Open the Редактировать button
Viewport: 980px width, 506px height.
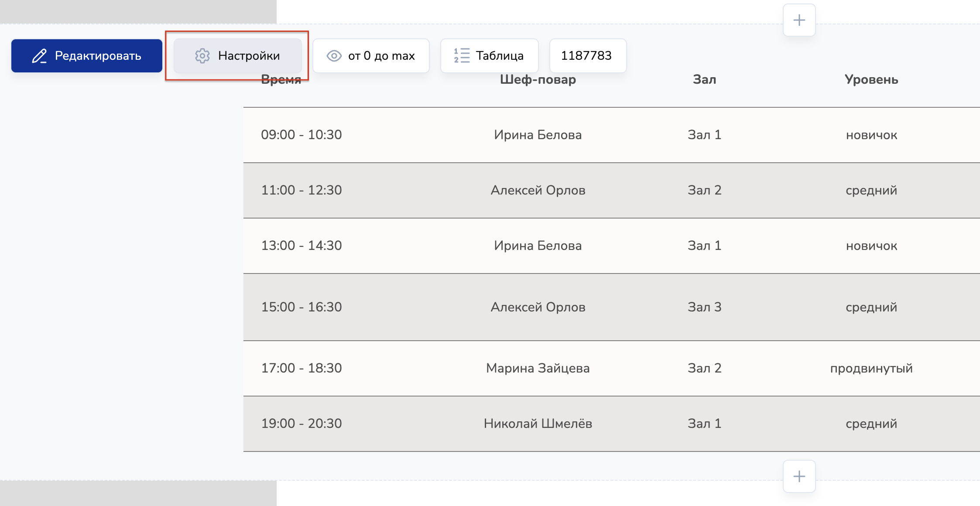tap(87, 56)
